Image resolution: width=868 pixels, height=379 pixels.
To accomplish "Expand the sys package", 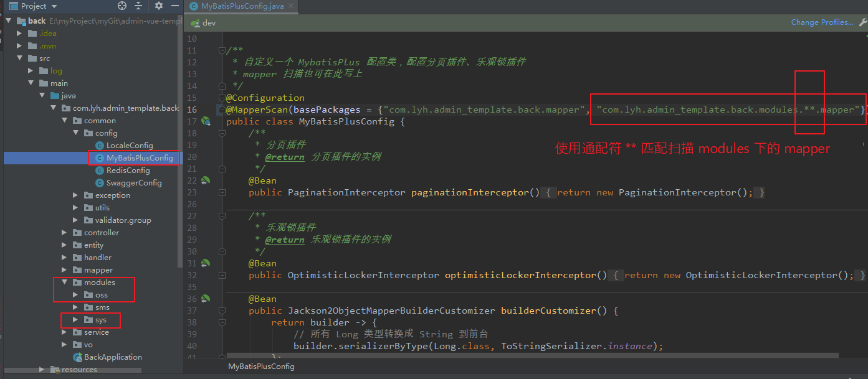I will [x=75, y=320].
